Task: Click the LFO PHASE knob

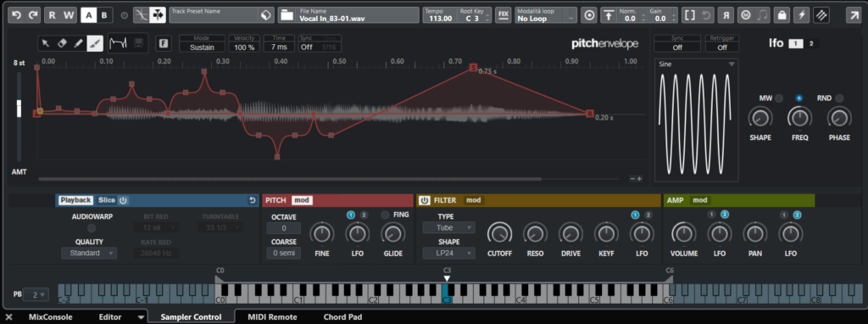Action: pos(839,118)
